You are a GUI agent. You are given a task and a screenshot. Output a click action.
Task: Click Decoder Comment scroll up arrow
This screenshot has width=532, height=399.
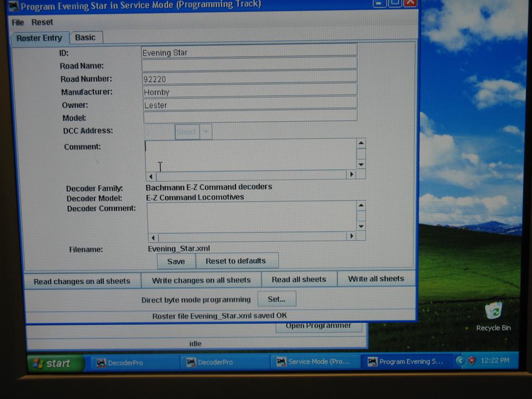361,205
